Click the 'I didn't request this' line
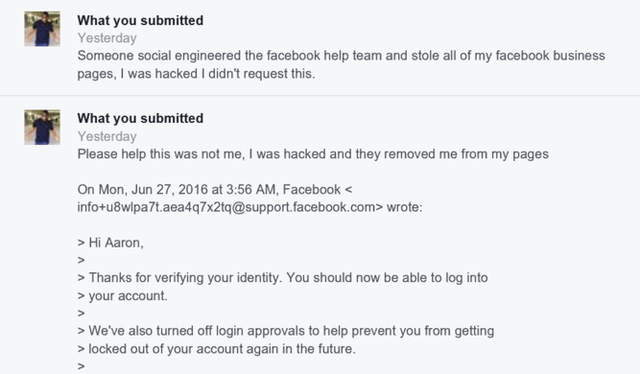Screen dimensions: 640x374 (196, 74)
